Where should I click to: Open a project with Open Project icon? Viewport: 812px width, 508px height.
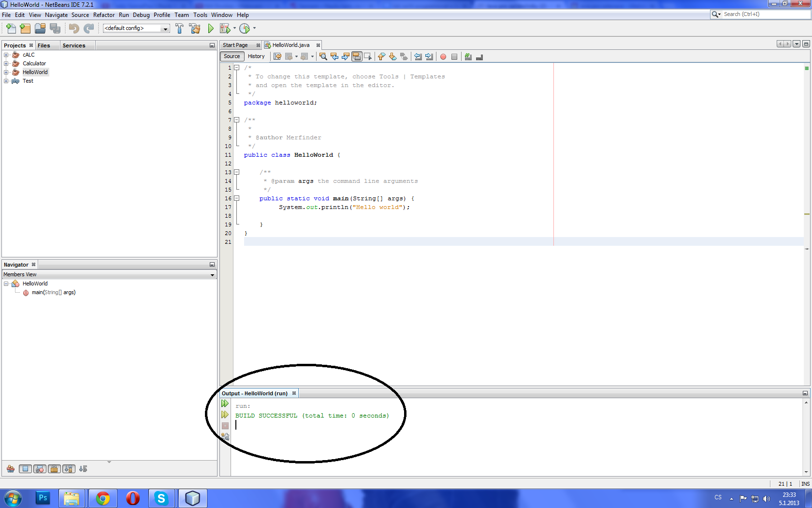tap(40, 29)
